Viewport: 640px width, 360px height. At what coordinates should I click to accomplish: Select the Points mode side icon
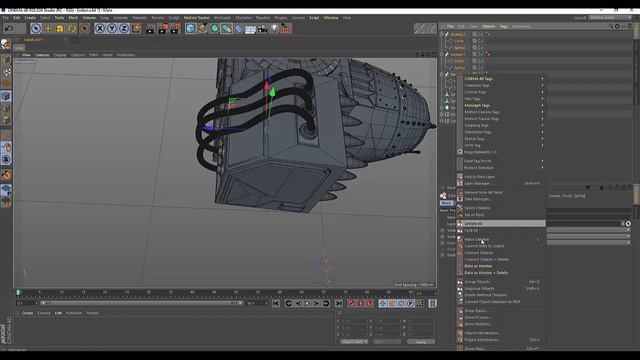tap(6, 96)
